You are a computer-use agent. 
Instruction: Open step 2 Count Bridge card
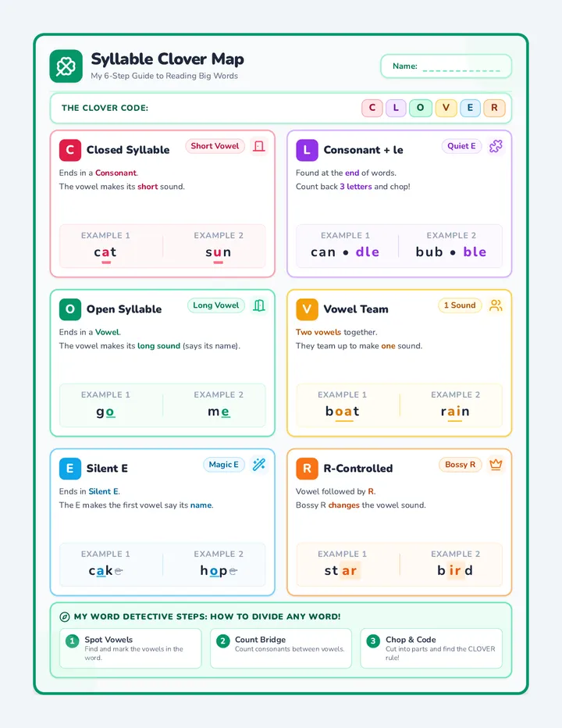click(x=281, y=648)
